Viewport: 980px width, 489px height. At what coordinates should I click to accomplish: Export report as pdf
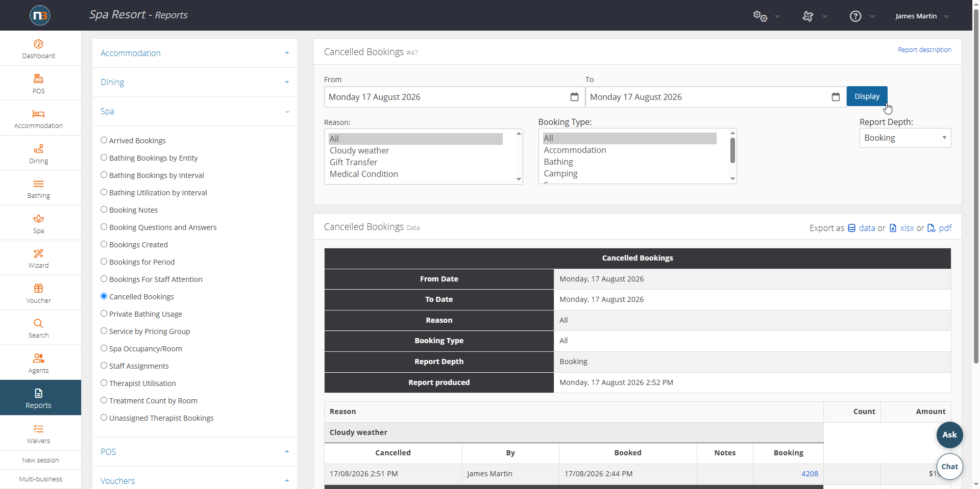pos(940,228)
